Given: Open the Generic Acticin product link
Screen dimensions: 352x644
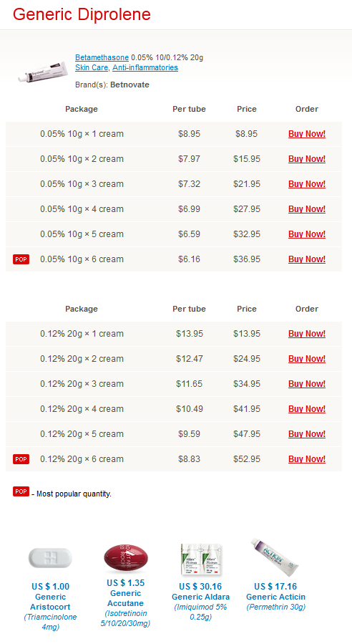Looking at the screenshot, I should coord(275,597).
